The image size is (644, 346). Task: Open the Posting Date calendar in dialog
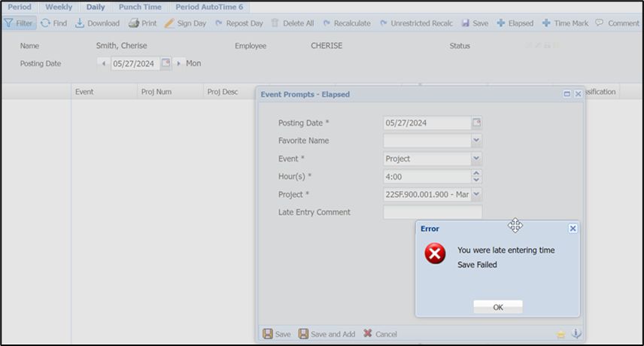(476, 123)
